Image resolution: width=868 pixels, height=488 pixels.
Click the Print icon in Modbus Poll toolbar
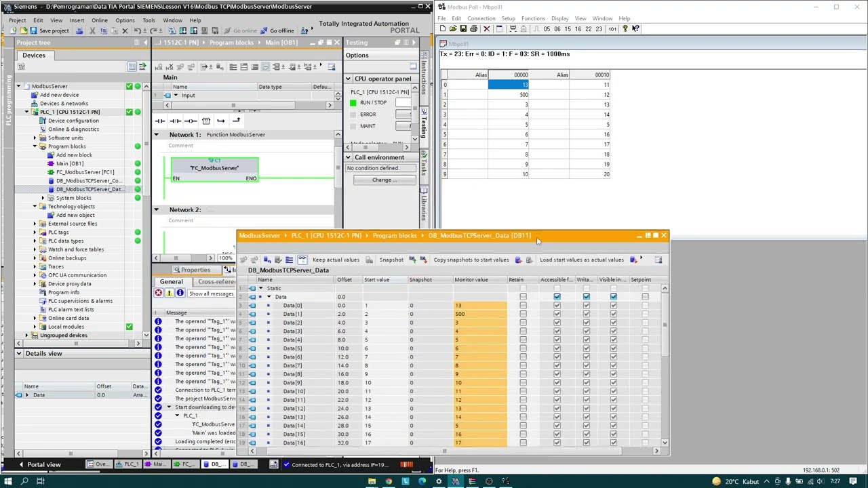click(473, 28)
